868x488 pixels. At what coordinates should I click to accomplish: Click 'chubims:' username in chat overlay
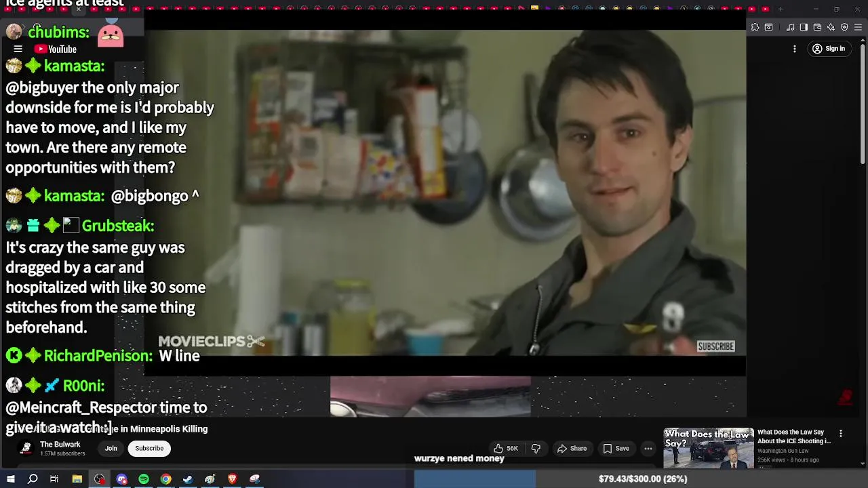pos(59,32)
